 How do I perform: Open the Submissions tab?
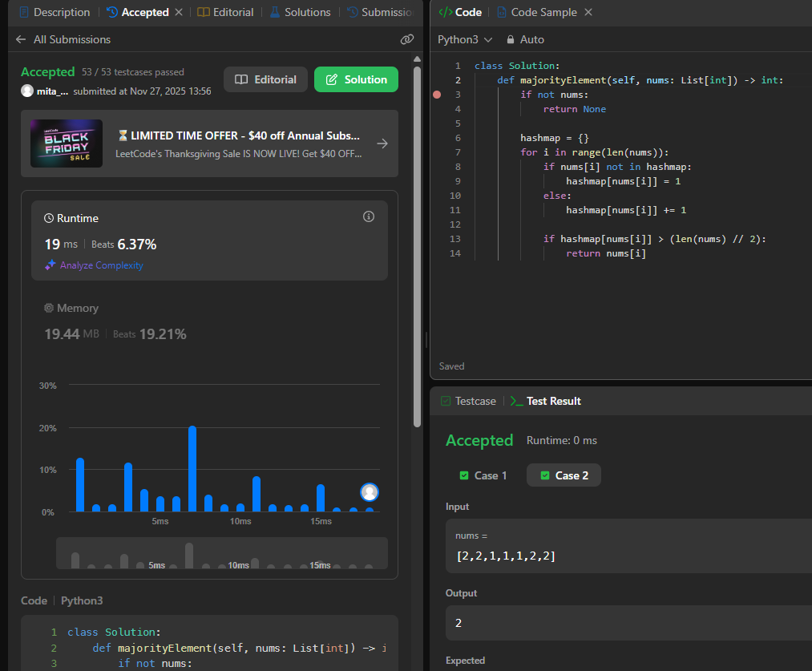pyautogui.click(x=380, y=12)
